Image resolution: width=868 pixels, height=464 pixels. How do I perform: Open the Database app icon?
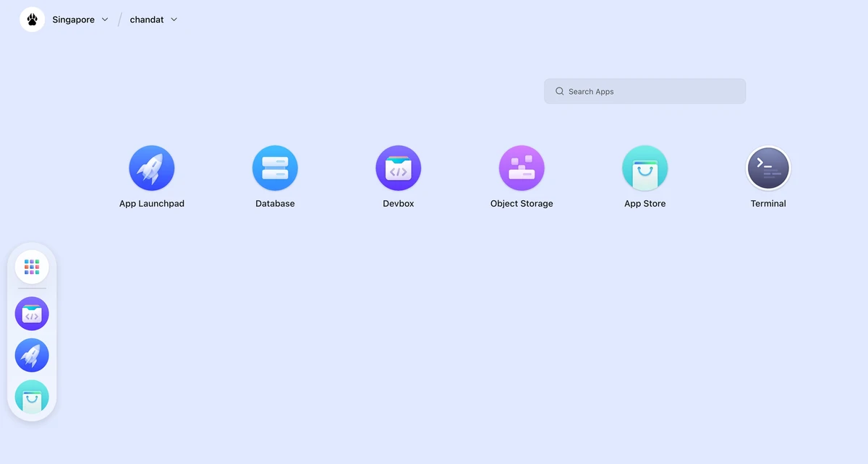275,168
